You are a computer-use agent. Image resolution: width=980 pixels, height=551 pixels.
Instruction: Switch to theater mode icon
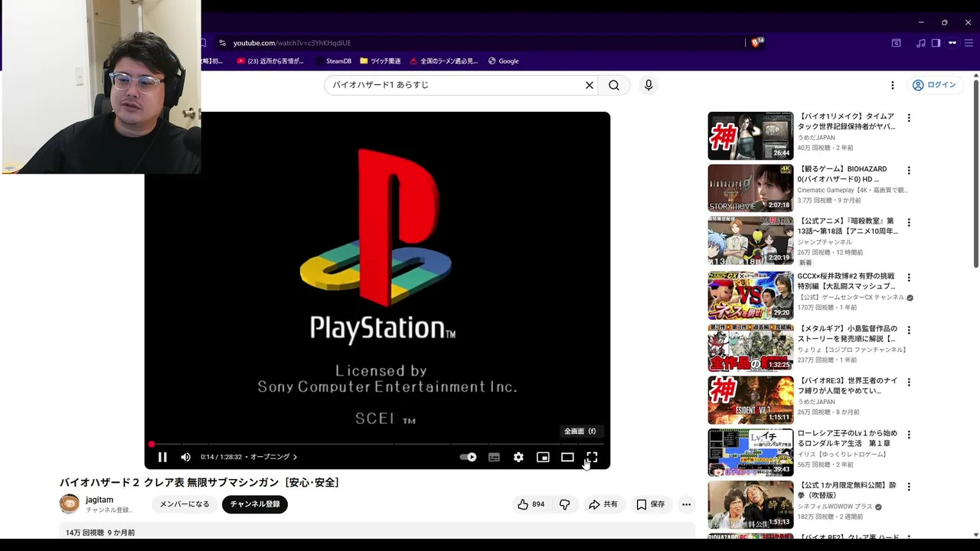coord(567,457)
